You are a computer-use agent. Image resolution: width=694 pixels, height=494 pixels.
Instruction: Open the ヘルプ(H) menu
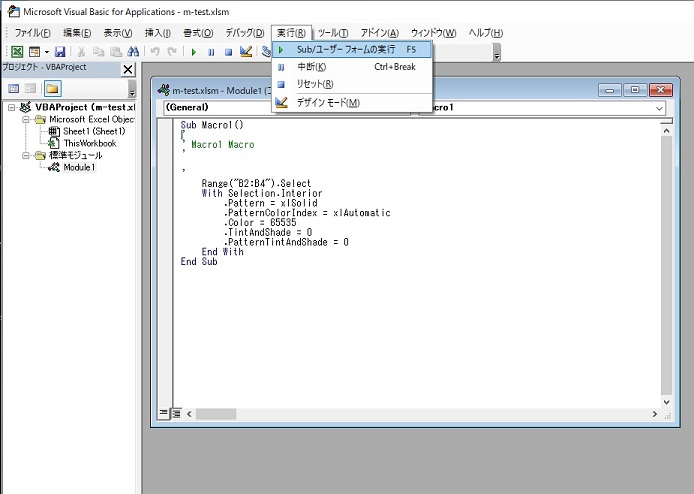[486, 33]
